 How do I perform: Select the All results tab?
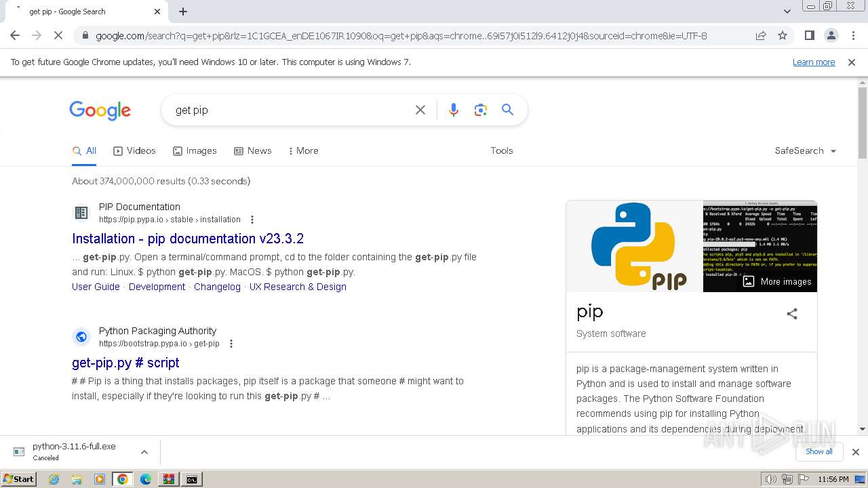[84, 150]
